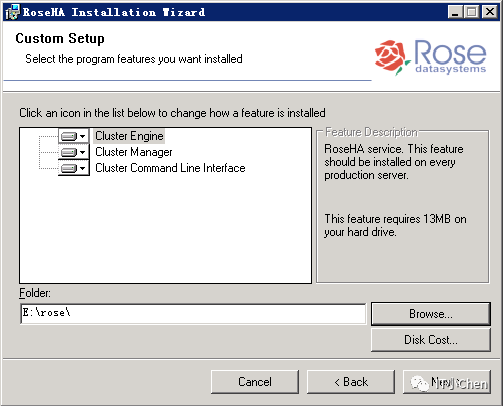The width and height of the screenshot is (503, 406).
Task: Click the 'RoseHA service' description text
Action: pos(394,162)
